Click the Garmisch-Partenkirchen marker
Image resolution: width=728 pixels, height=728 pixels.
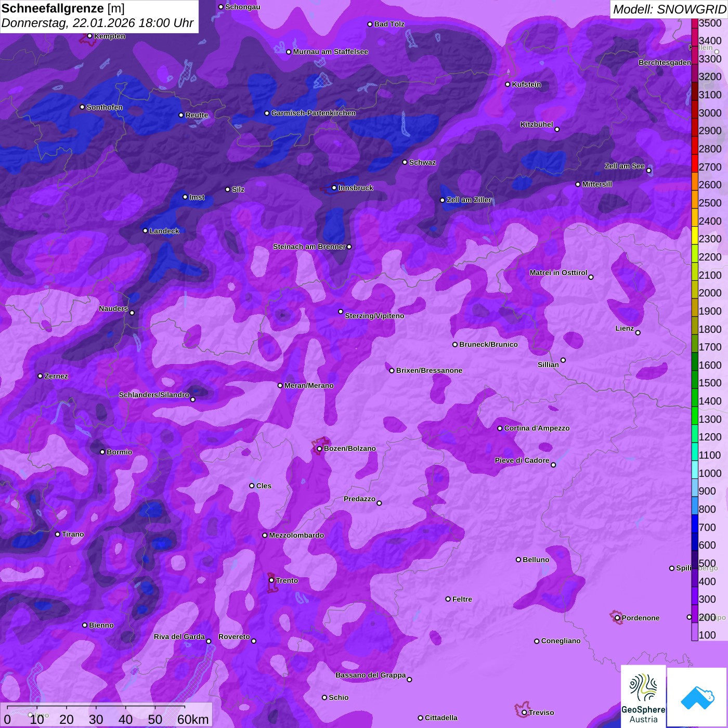[x=267, y=113]
